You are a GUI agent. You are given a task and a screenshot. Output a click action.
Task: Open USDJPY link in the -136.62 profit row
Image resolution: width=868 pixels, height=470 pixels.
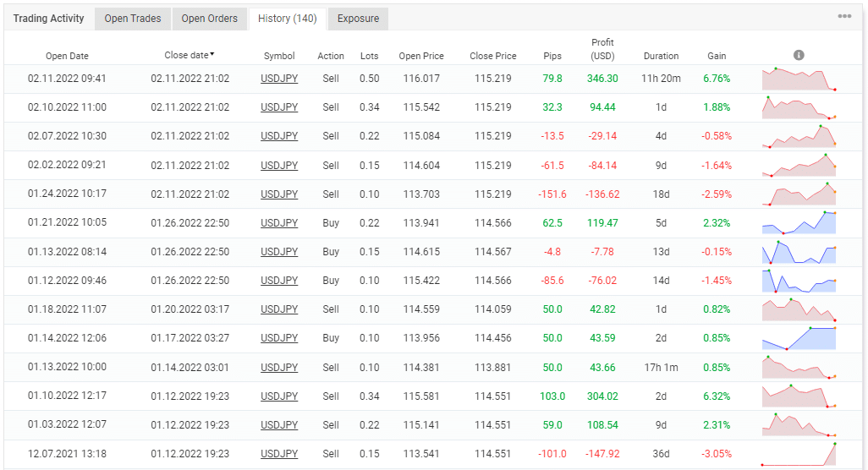pyautogui.click(x=279, y=194)
